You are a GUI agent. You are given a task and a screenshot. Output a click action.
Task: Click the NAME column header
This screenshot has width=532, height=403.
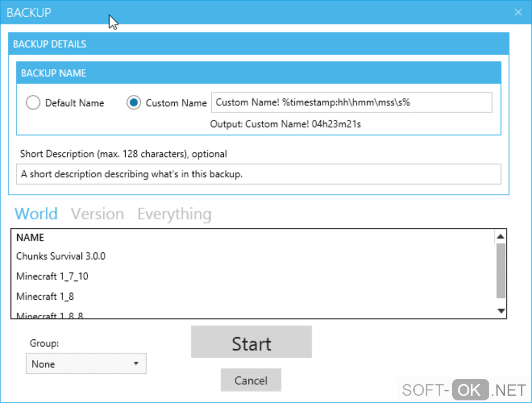pyautogui.click(x=30, y=238)
